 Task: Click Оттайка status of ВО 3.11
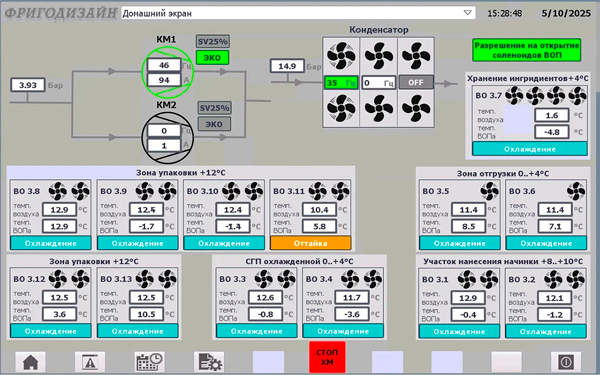[x=310, y=243]
